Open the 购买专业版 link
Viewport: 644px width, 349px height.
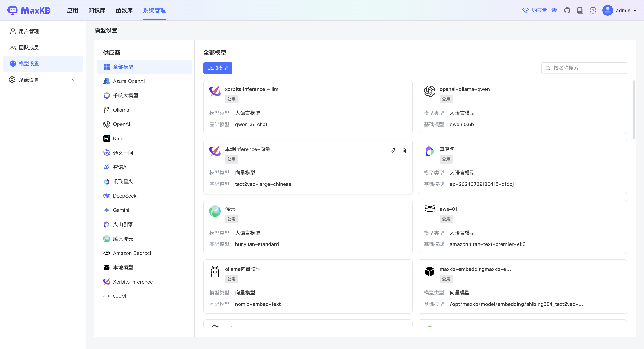click(x=540, y=10)
